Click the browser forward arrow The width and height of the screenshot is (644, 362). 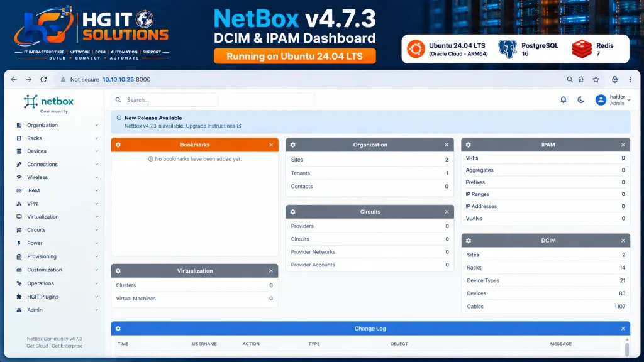pos(29,79)
